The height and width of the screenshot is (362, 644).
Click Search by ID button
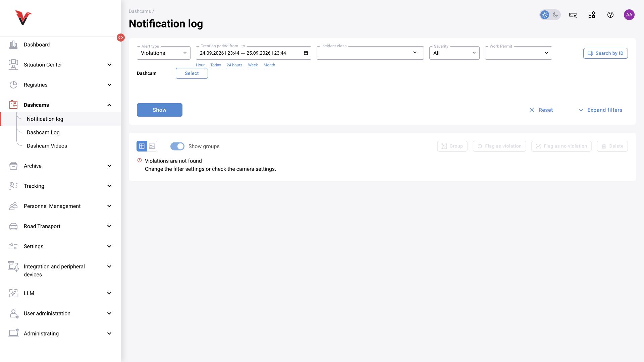[x=605, y=53]
